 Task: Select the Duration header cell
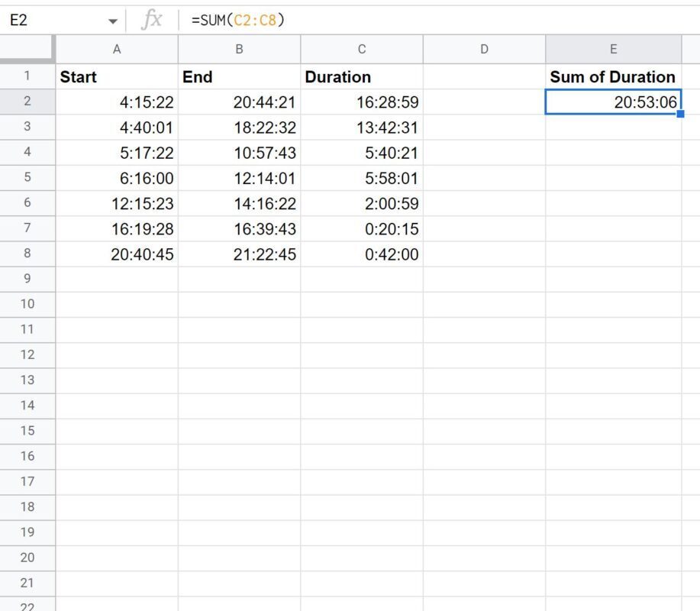click(x=362, y=76)
